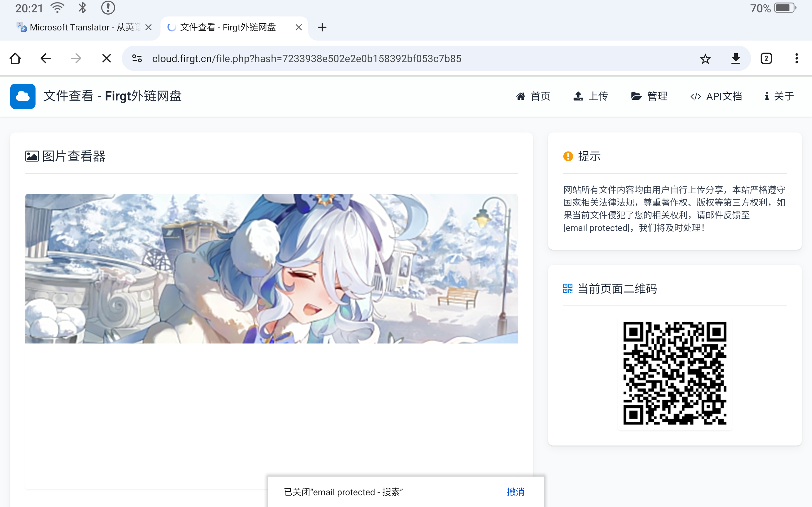The height and width of the screenshot is (507, 812).
Task: Open the three-dot browser menu
Action: [x=796, y=59]
